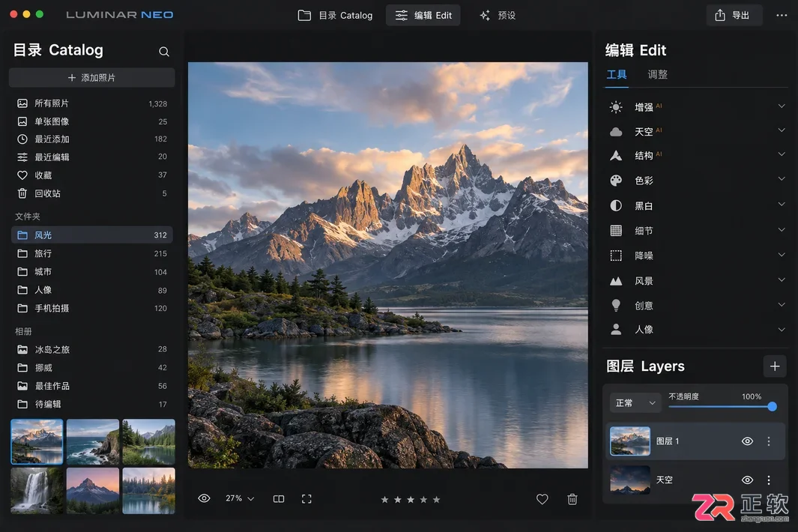Select the 工具 tab
798x532 pixels.
click(x=617, y=75)
